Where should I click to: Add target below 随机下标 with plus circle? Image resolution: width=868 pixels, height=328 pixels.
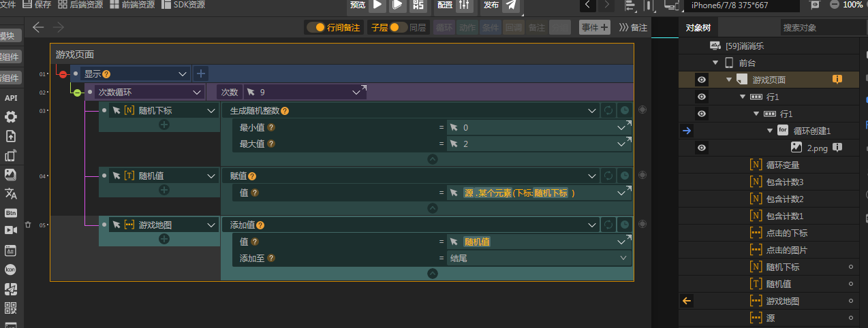[x=164, y=125]
